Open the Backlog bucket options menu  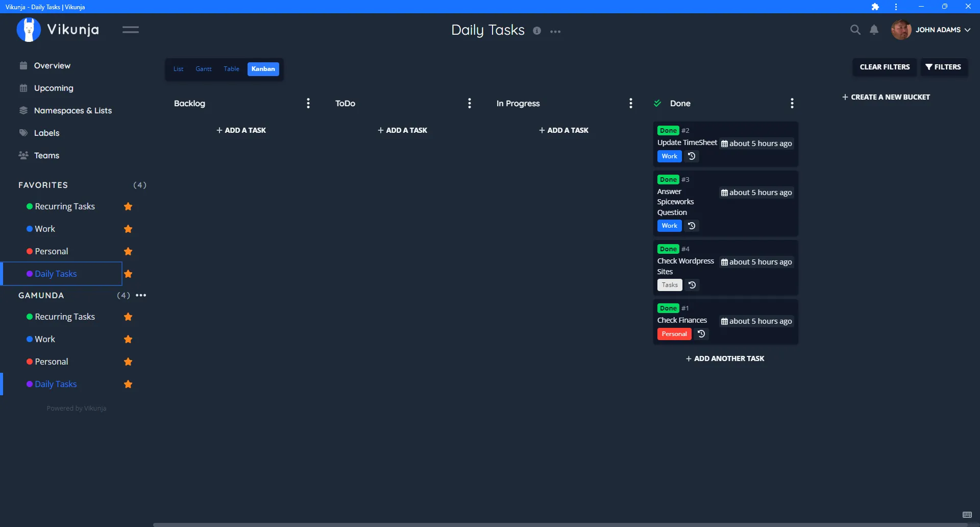coord(308,103)
